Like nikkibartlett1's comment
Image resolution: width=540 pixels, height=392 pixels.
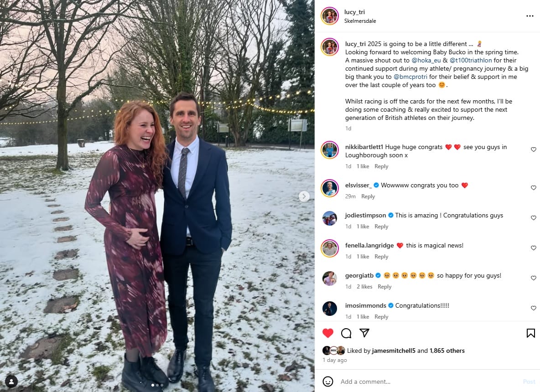533,150
